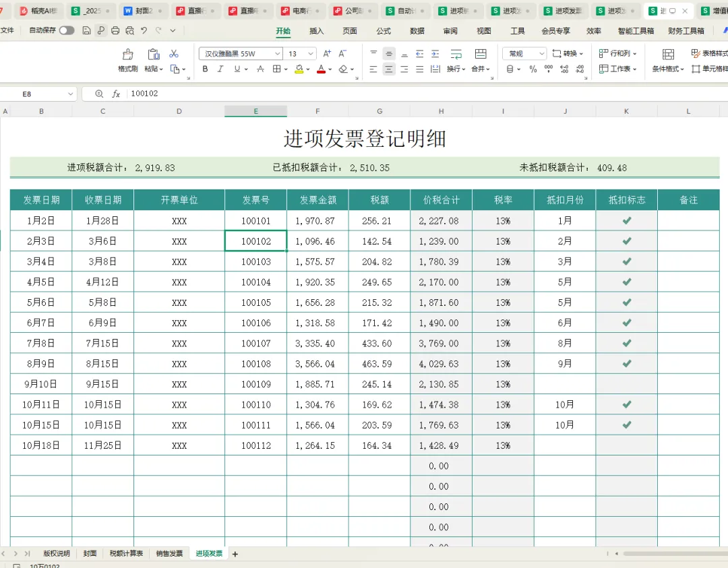Viewport: 728px width, 568px height.
Task: Click the 条件格式 button
Action: click(668, 61)
